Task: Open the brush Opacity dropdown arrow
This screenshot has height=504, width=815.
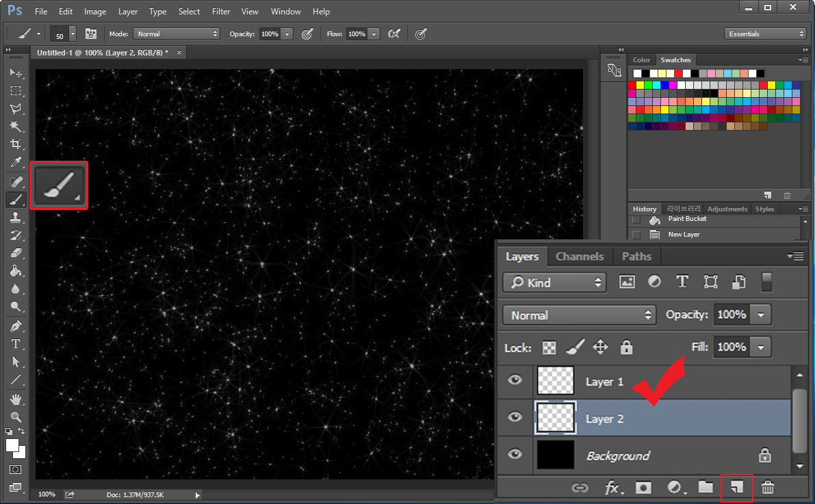Action: [287, 34]
